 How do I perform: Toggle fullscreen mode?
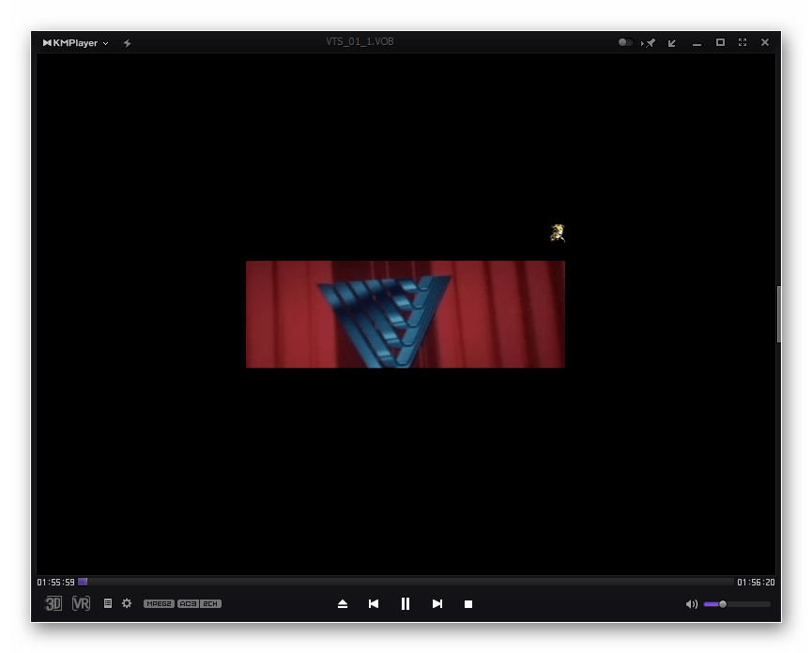[743, 42]
